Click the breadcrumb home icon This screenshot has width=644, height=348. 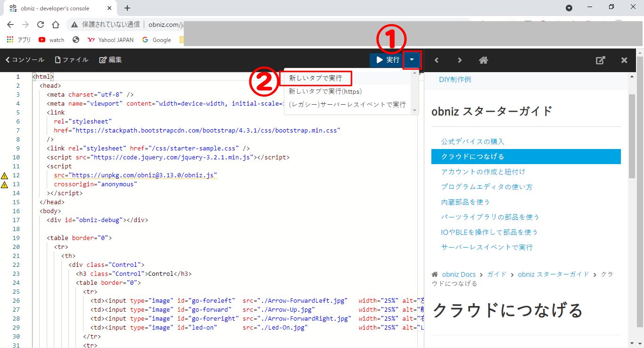[435, 274]
